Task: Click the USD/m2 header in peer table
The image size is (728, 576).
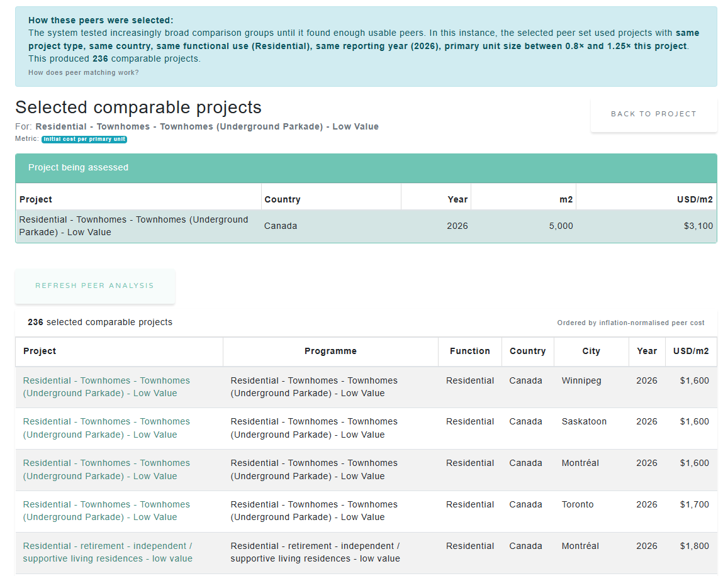Action: click(691, 352)
